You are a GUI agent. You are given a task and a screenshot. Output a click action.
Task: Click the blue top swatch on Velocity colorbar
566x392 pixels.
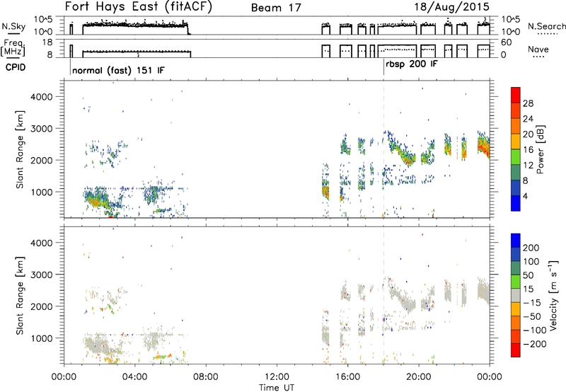pyautogui.click(x=516, y=241)
